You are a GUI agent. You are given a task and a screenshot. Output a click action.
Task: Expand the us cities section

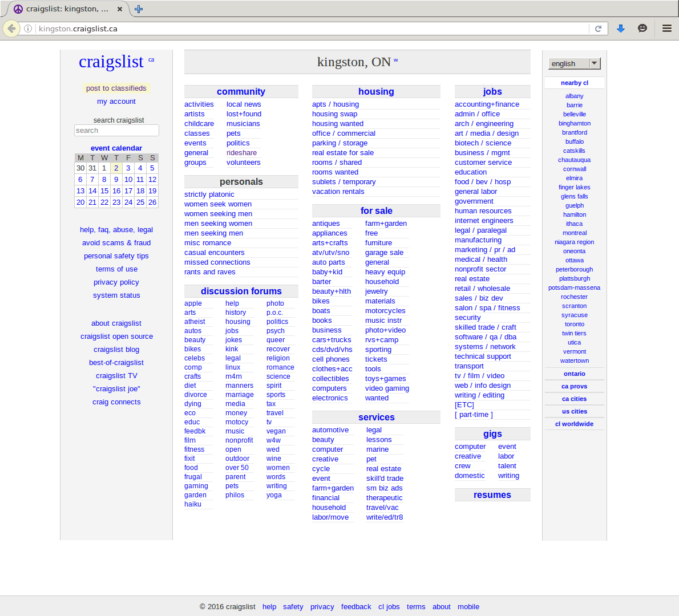(574, 411)
